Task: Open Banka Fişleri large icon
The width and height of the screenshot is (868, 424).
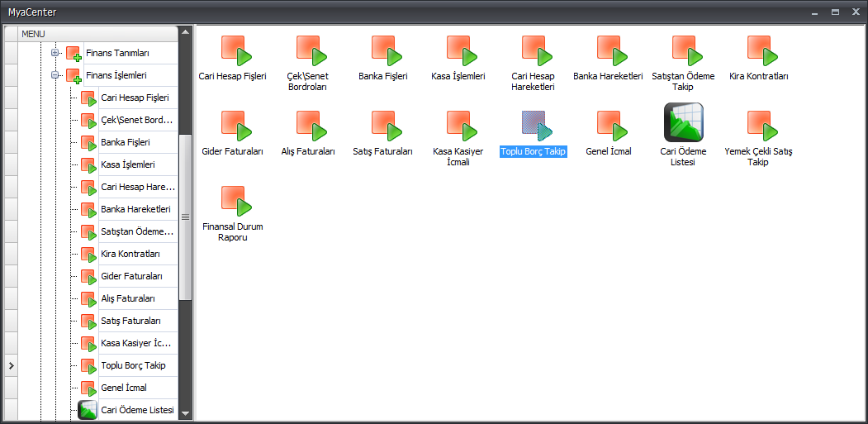Action: coord(387,50)
